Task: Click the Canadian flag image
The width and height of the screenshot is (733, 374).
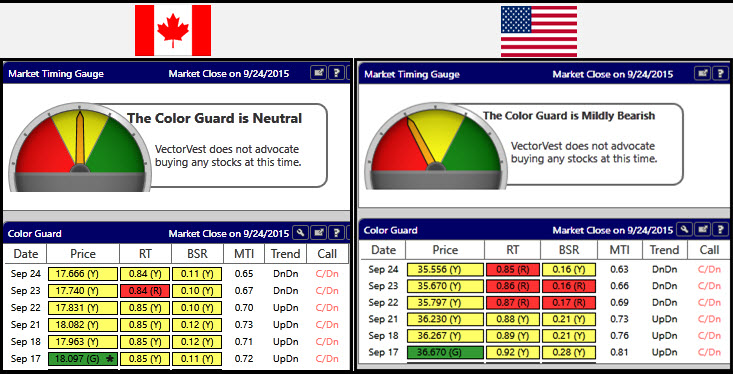Action: click(x=173, y=30)
